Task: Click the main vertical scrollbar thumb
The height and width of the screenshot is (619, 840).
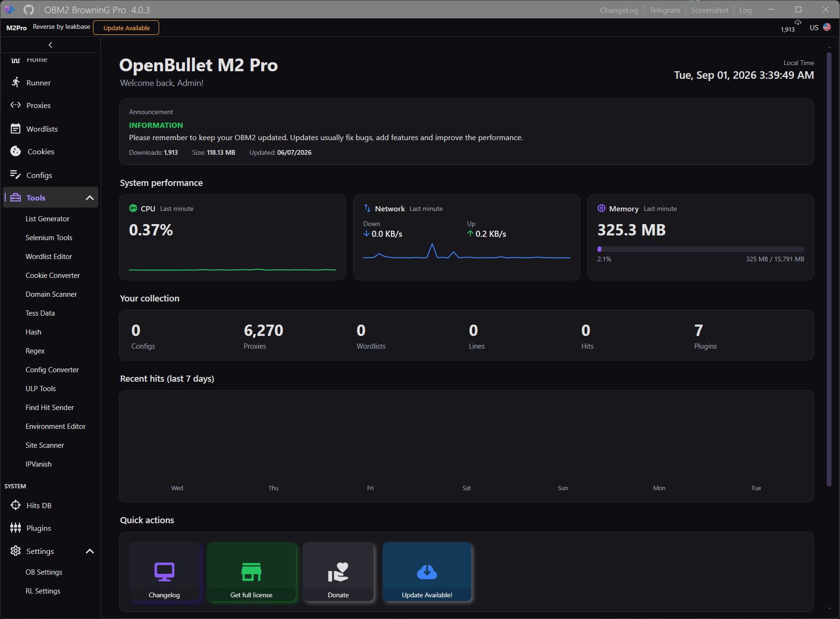Action: tap(829, 269)
